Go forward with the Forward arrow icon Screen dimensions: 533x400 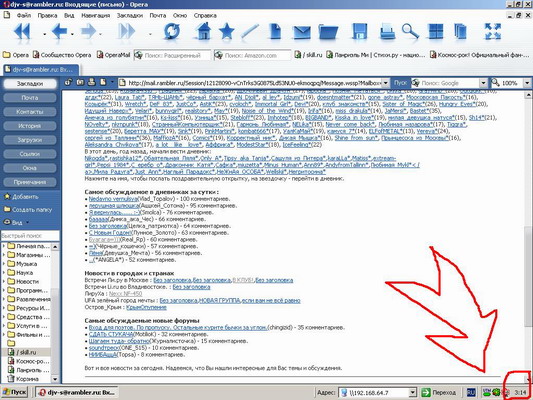88,32
